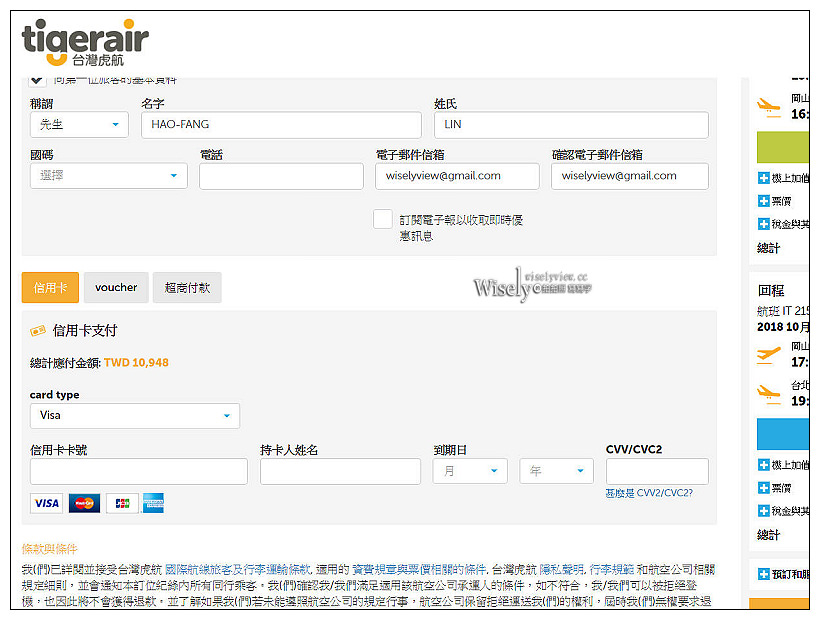Select the VISA card brand icon
This screenshot has height=620, width=820.
click(45, 503)
